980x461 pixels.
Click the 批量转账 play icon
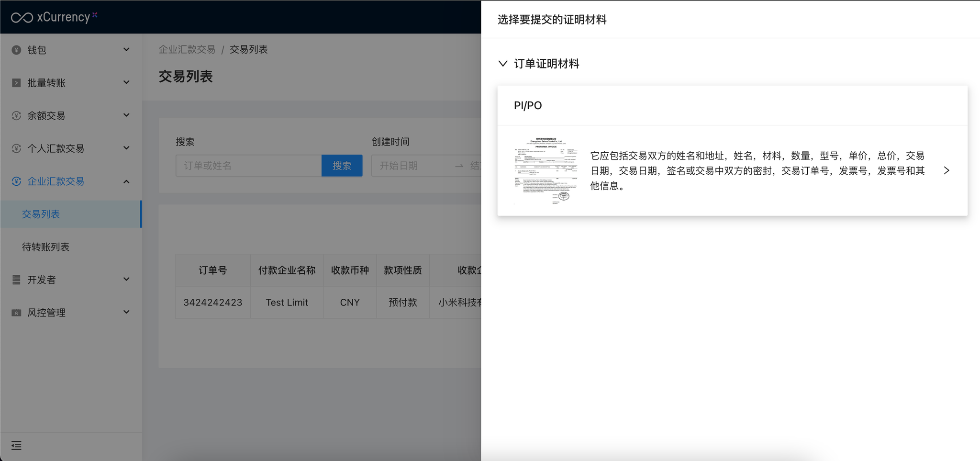pos(16,83)
